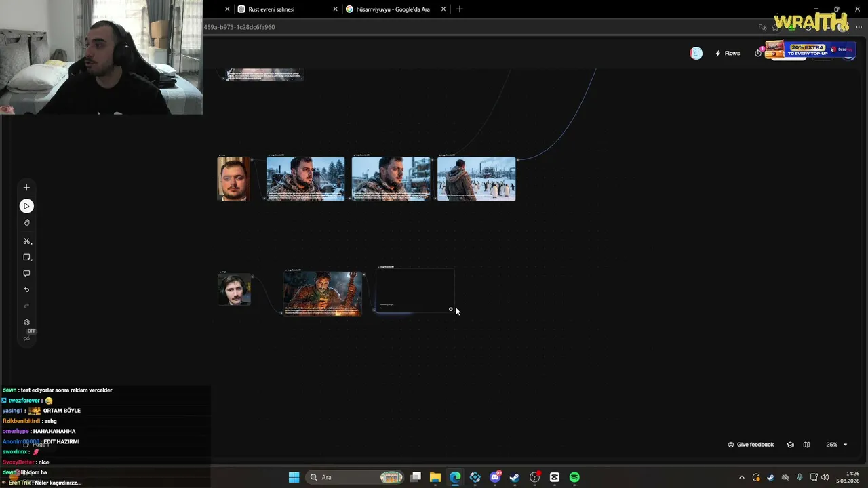Image resolution: width=868 pixels, height=488 pixels.
Task: Undo the last canvas action
Action: pos(26,290)
